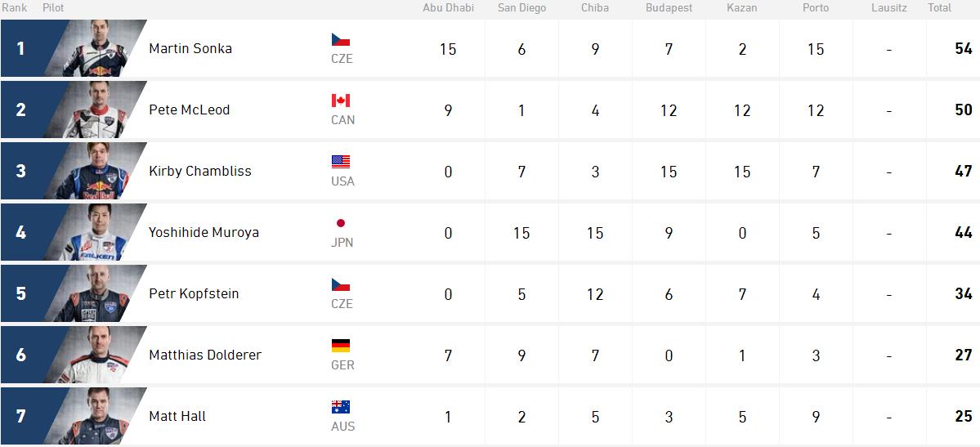Open Yoshihide Muroya pilot name link
This screenshot has height=447, width=980.
click(x=204, y=233)
